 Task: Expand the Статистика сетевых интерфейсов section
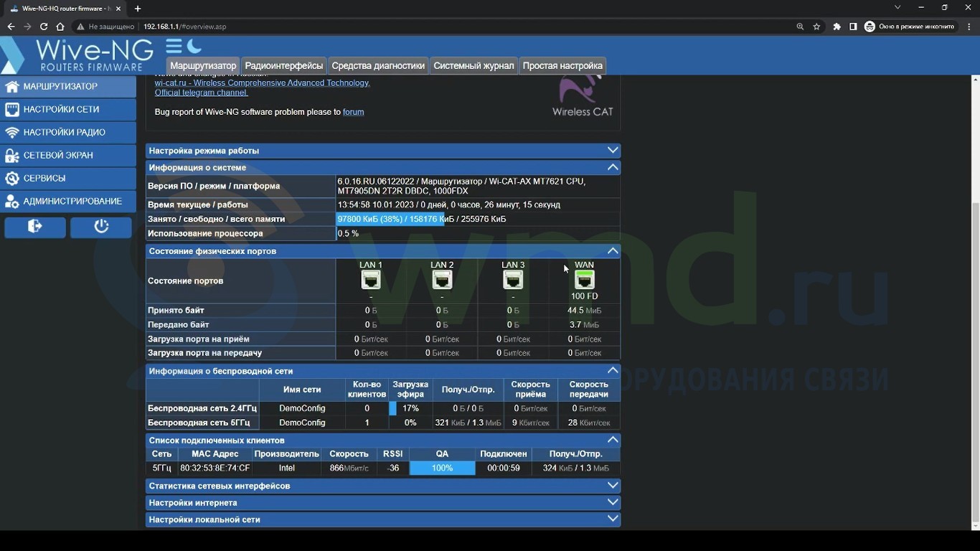coord(383,486)
